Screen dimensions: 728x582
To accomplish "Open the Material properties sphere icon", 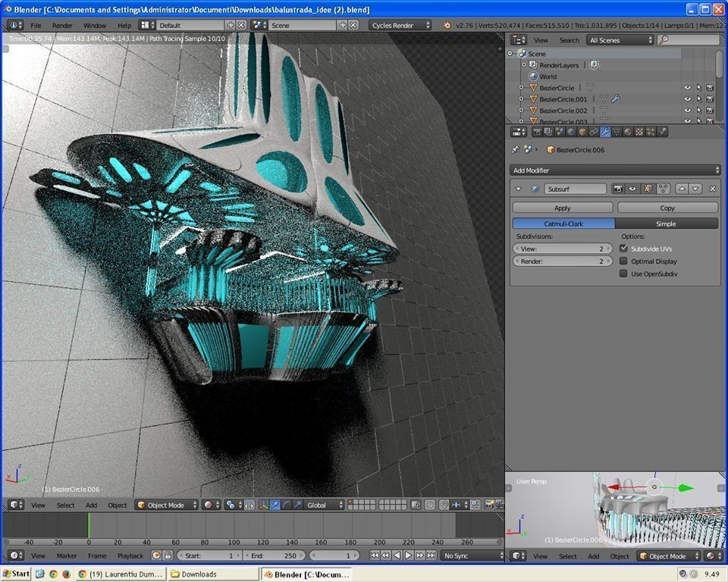I will (628, 132).
